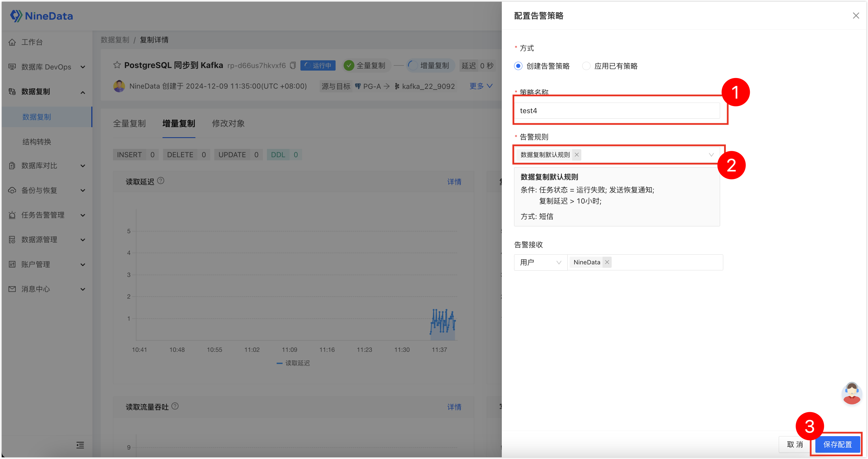Expand the 更多 dropdown
868x459 pixels.
(481, 86)
